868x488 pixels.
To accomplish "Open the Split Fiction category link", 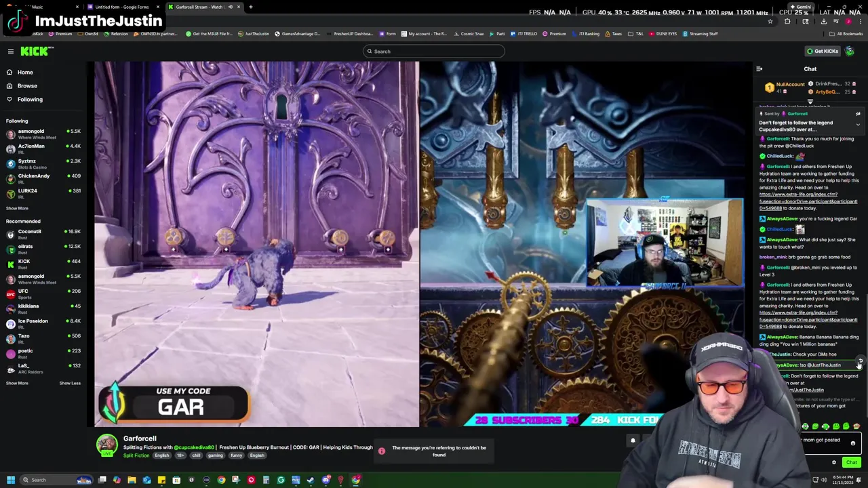I will 136,455.
